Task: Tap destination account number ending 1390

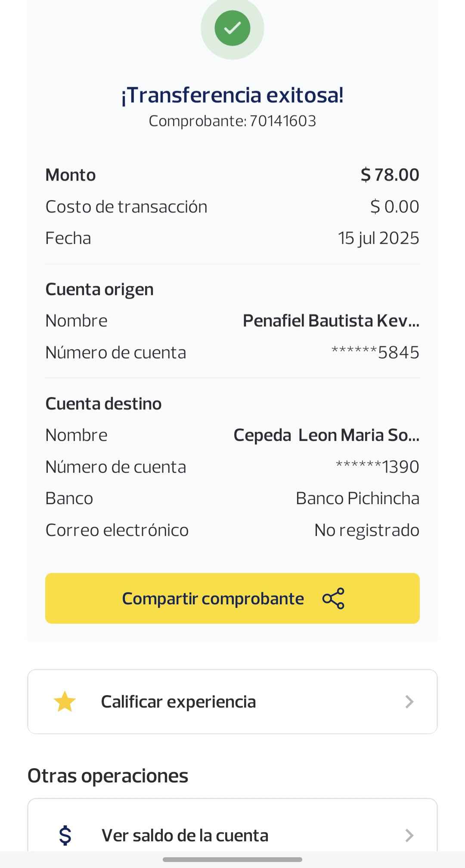Action: pos(377,467)
